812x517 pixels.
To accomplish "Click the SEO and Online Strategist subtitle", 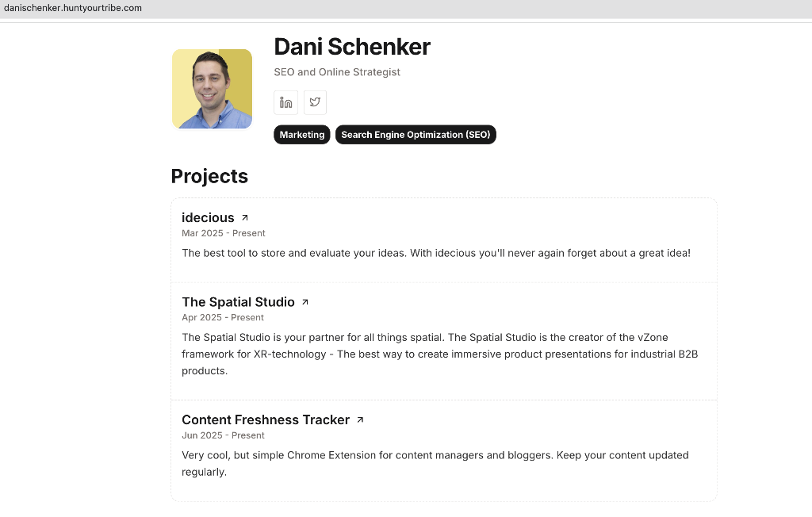I will point(337,72).
